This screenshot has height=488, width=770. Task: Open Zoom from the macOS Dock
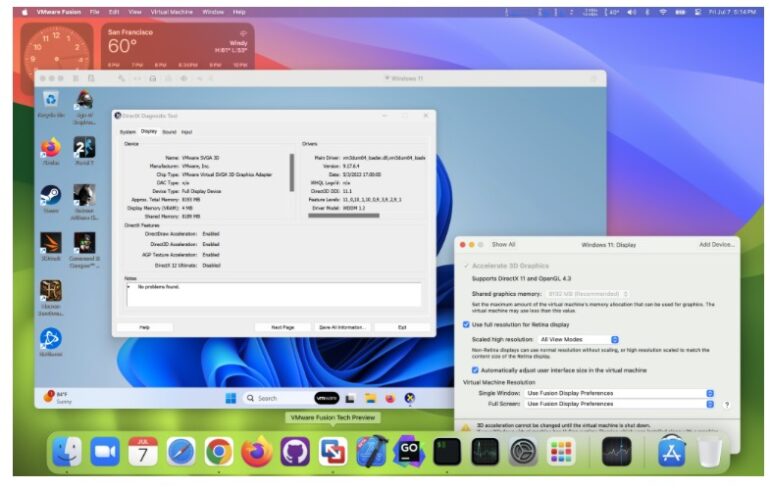pos(105,451)
